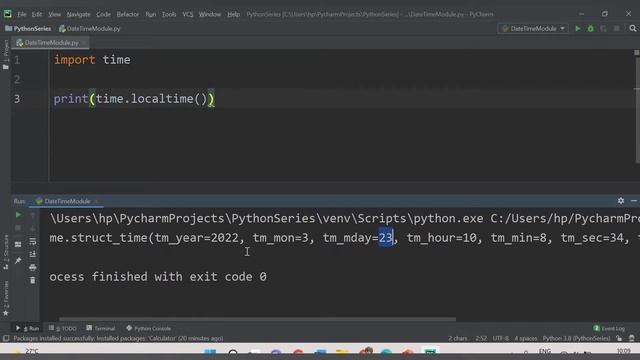Click restore layout icon in Run panel
Viewport: 640px width, 360px height.
click(x=18, y=244)
